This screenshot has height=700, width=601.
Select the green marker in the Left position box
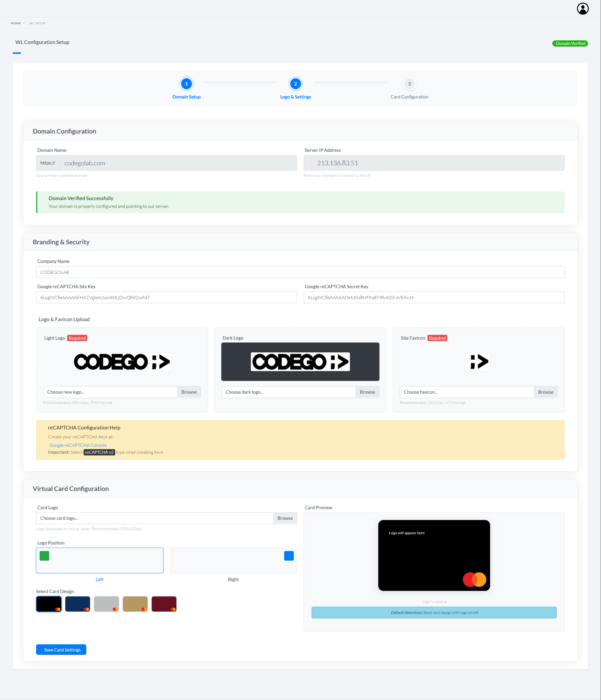[44, 555]
